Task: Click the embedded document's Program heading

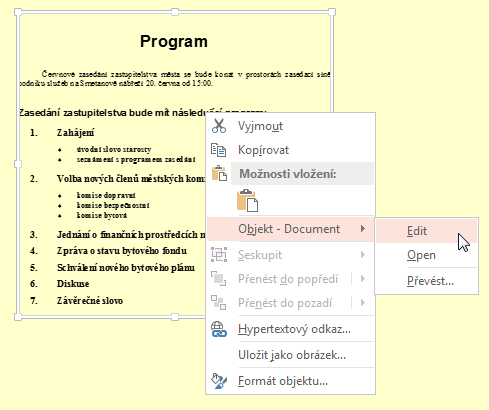Action: 174,42
